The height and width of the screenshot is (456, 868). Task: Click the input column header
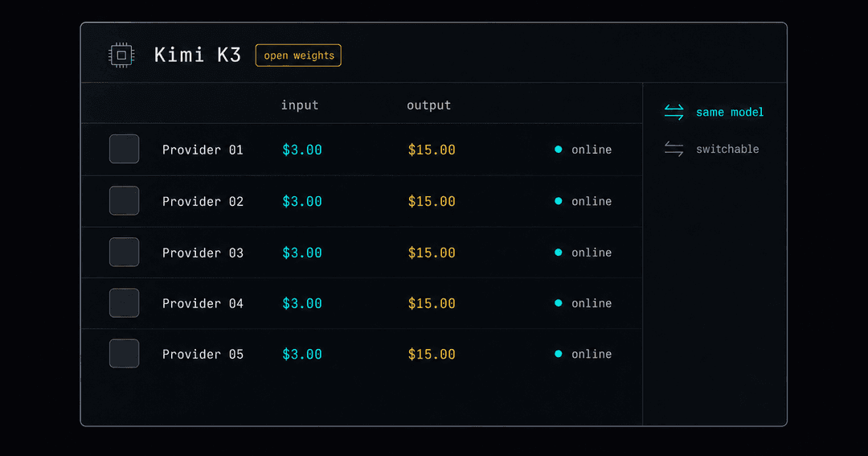point(300,105)
